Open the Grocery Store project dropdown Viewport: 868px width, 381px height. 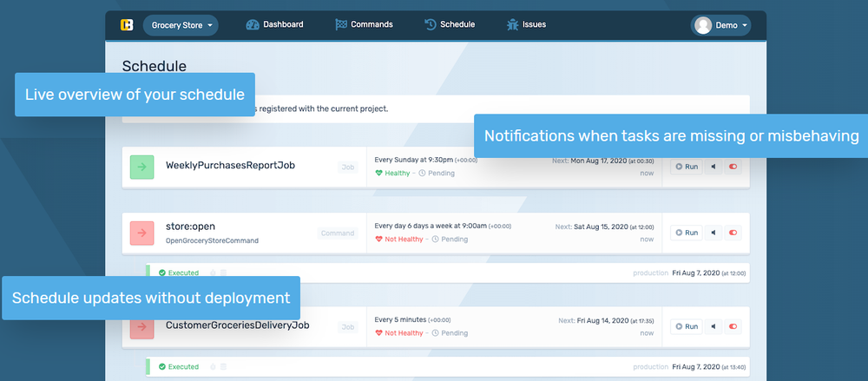tap(181, 25)
